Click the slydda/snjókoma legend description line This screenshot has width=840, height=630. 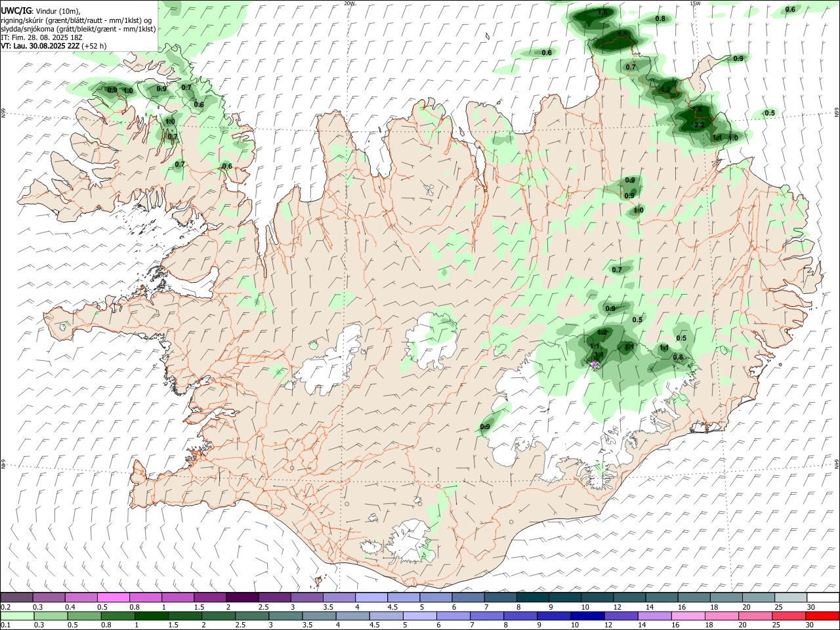(79, 29)
